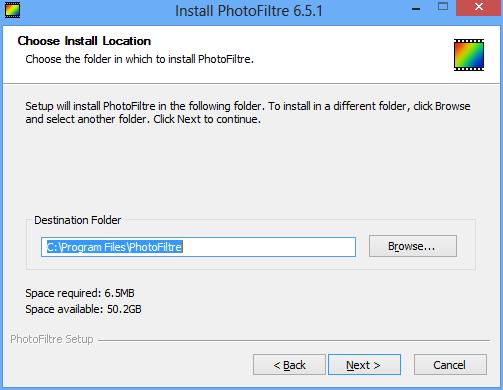Continue with the Next > button
Viewport: 503px width, 390px height.
tap(364, 365)
